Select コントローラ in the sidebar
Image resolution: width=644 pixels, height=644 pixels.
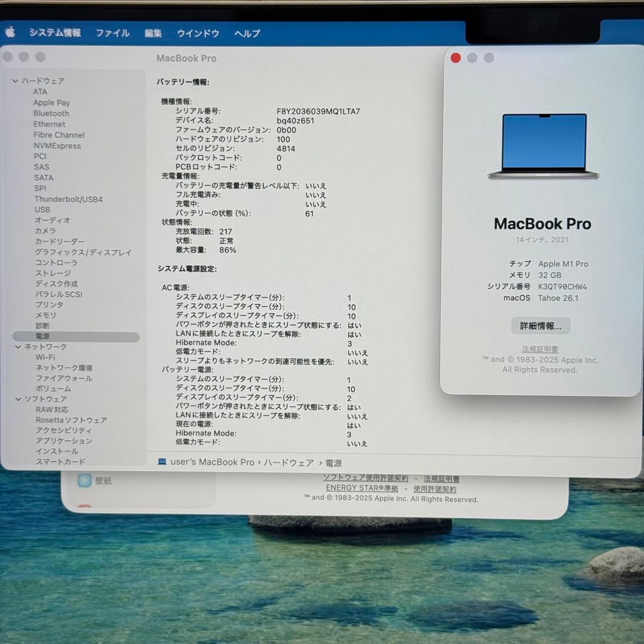(56, 262)
